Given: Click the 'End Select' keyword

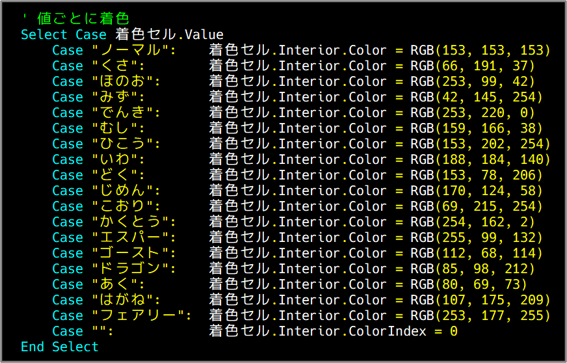Looking at the screenshot, I should click(60, 347).
